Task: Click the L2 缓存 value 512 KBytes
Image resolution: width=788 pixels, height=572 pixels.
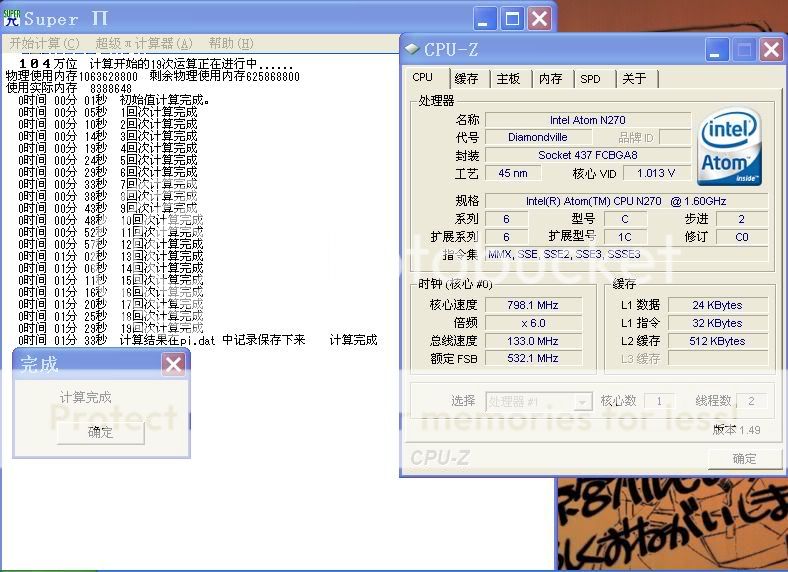Action: pos(718,341)
